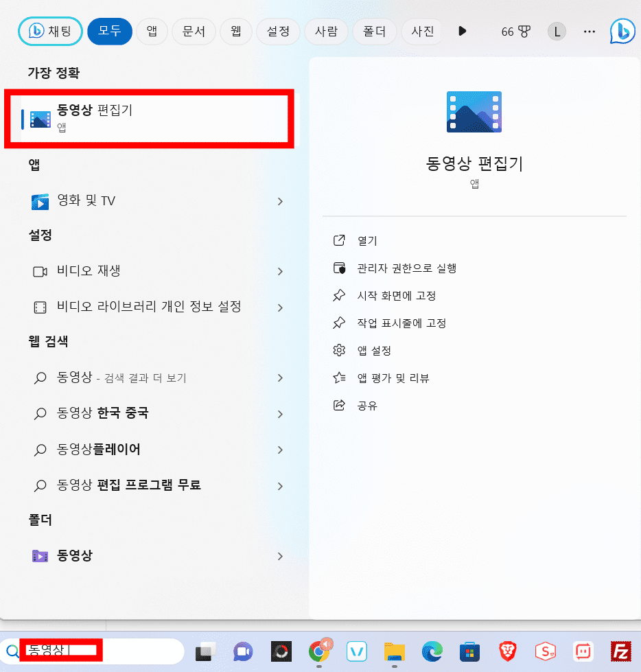Click 공유 in the preview pane
This screenshot has height=672, width=641.
(367, 406)
